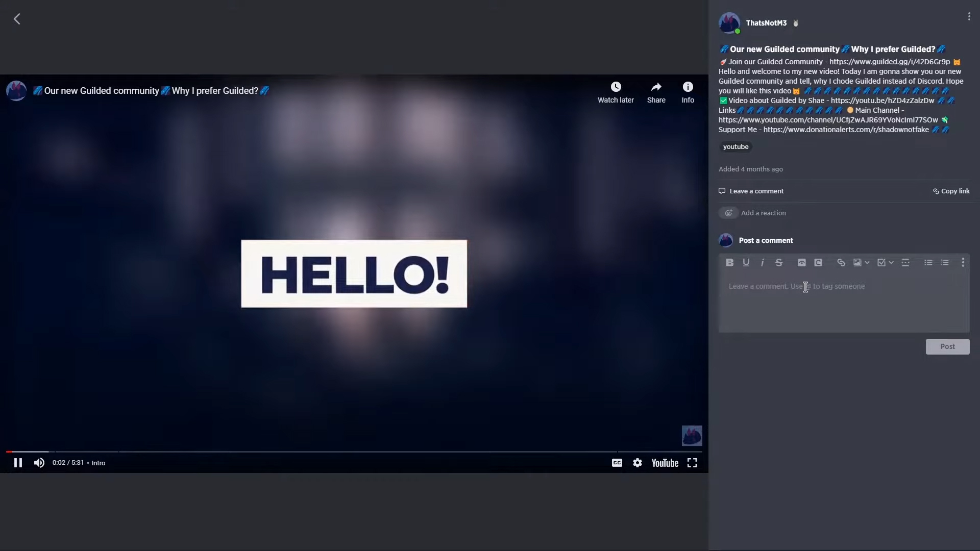Toggle bold formatting in comment editor
This screenshot has width=980, height=551.
729,262
